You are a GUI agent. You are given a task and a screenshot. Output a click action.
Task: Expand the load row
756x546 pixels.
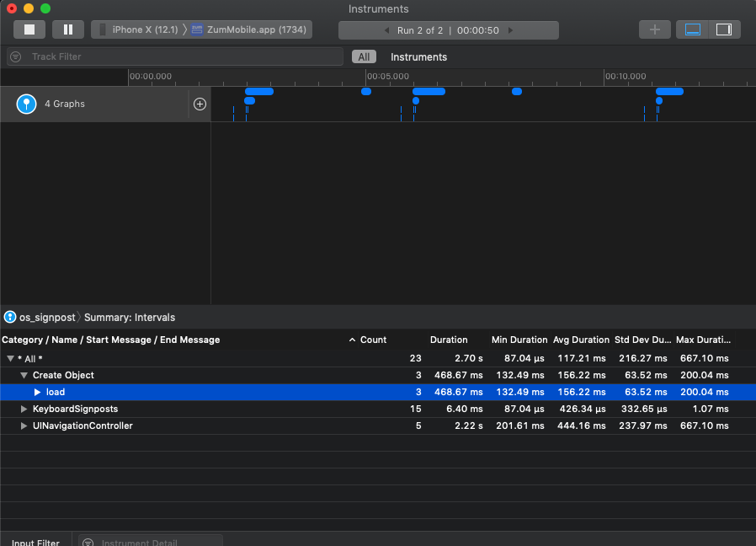(x=35, y=392)
